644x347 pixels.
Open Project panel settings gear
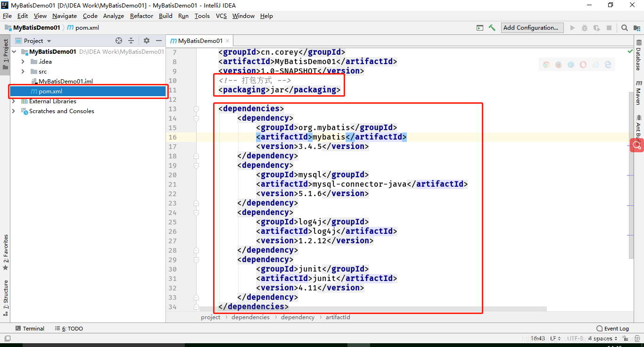point(146,41)
